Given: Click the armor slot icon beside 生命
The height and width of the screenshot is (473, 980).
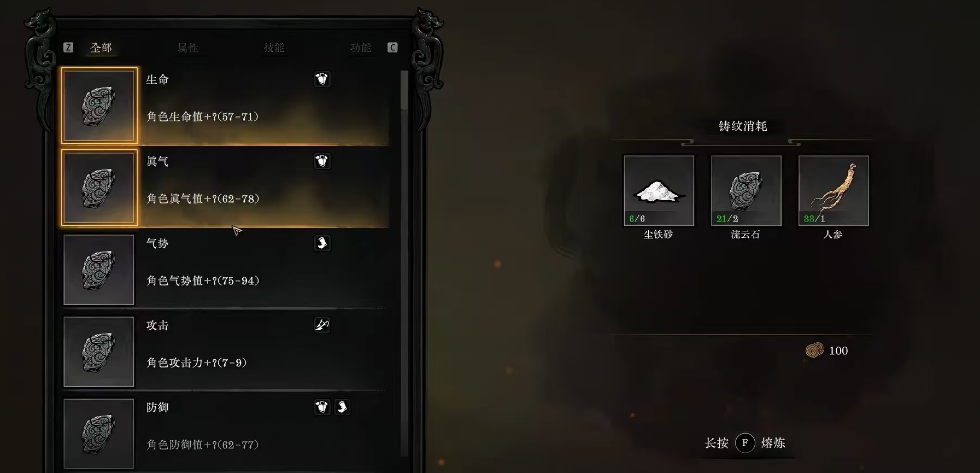Looking at the screenshot, I should click(322, 79).
